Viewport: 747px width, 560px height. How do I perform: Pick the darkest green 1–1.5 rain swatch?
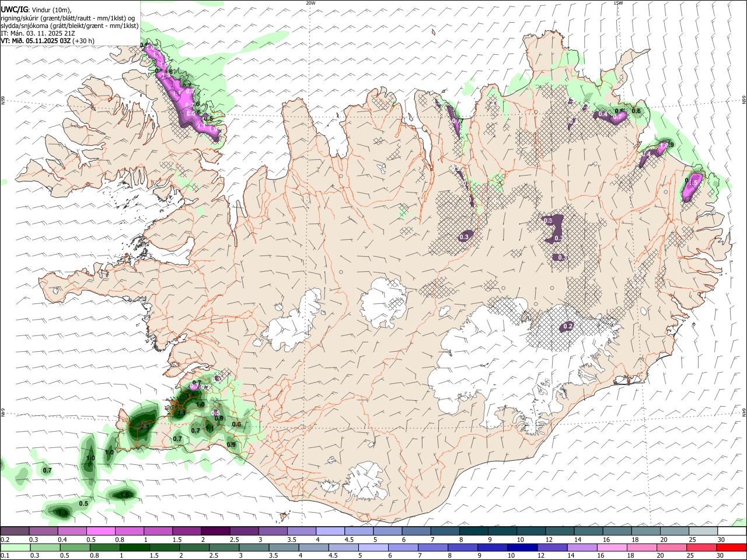coord(134,548)
